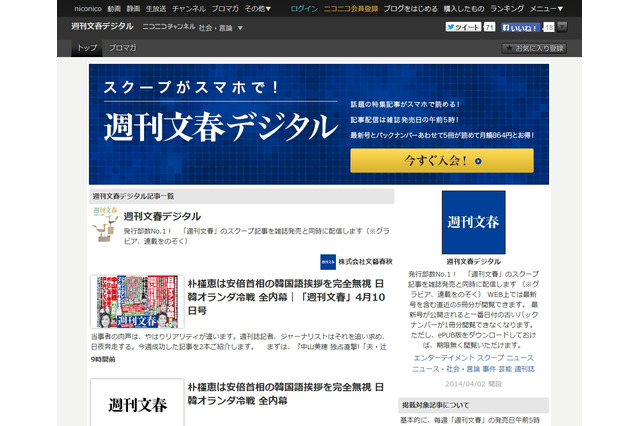This screenshot has width=640, height=426.
Task: Expand the 社会・言論 category dropdown
Action: (220, 28)
